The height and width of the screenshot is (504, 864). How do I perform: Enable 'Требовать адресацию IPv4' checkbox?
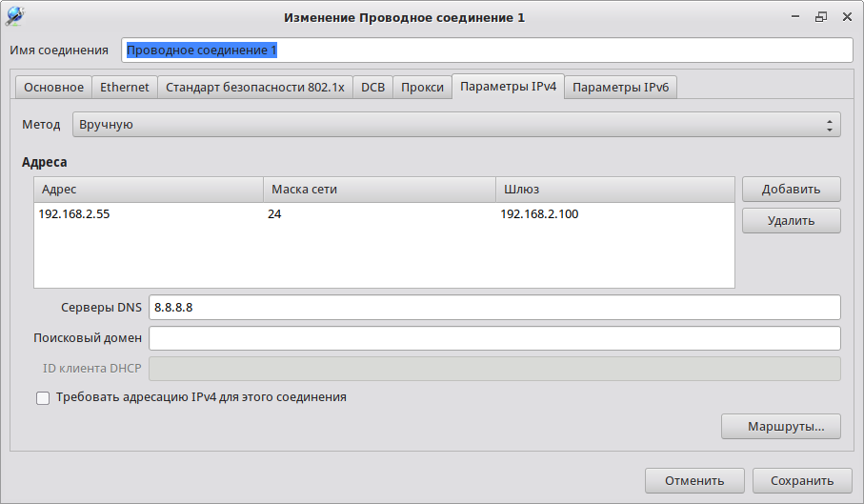coord(43,398)
